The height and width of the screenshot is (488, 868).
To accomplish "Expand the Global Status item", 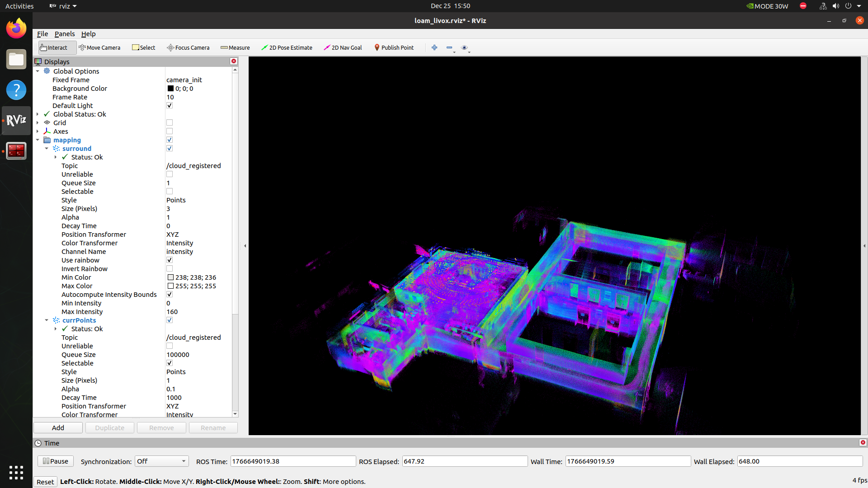I will (x=38, y=114).
